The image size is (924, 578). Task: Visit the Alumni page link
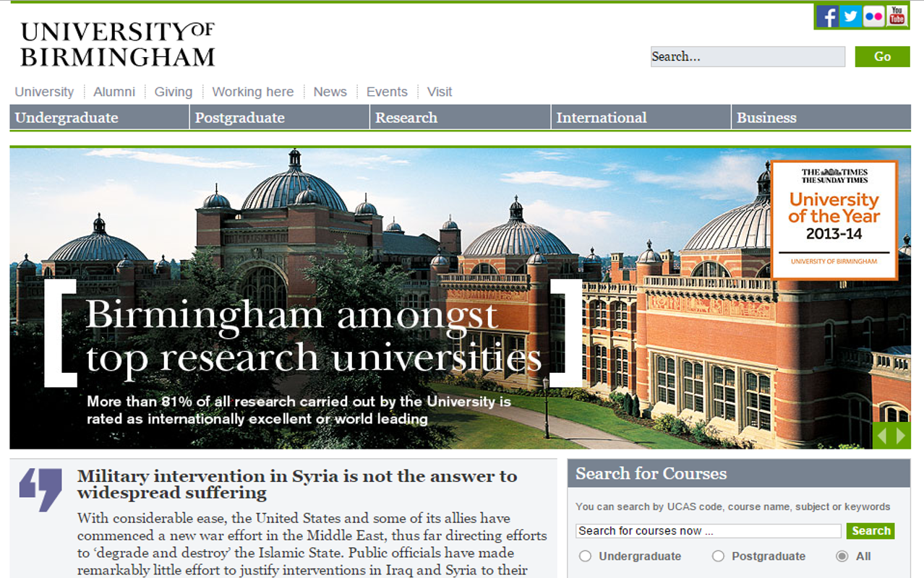coord(114,92)
